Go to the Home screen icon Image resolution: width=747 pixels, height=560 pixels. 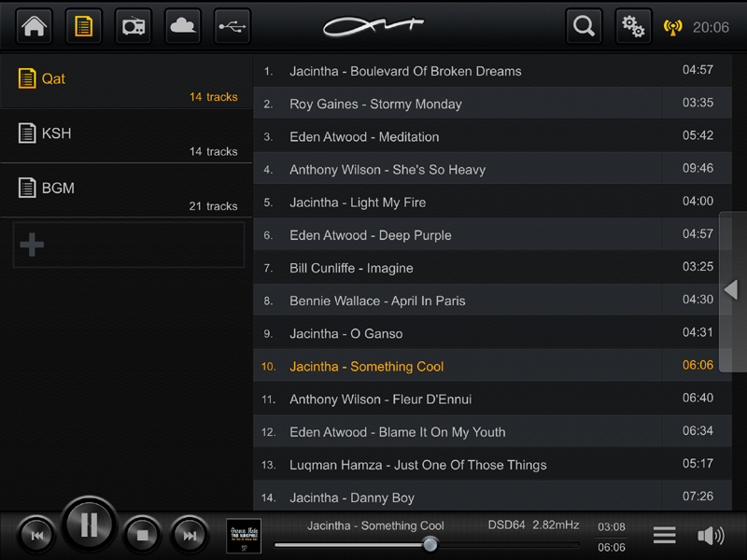click(x=35, y=26)
